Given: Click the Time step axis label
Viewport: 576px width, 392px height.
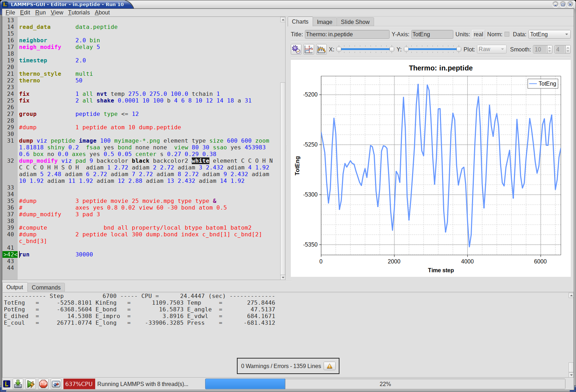Looking at the screenshot, I should point(441,270).
